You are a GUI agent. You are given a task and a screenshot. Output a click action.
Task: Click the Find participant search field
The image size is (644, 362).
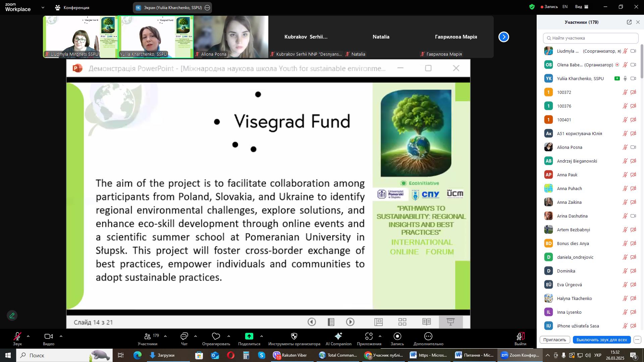point(590,38)
